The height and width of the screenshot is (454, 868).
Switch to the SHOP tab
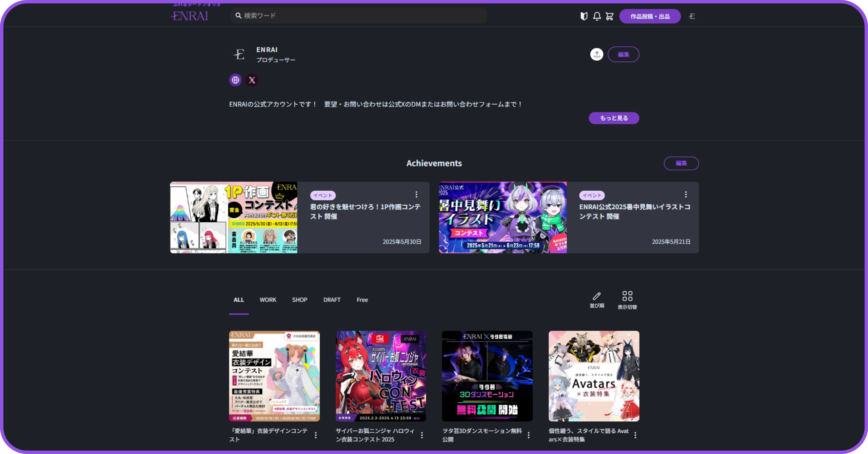pos(300,300)
